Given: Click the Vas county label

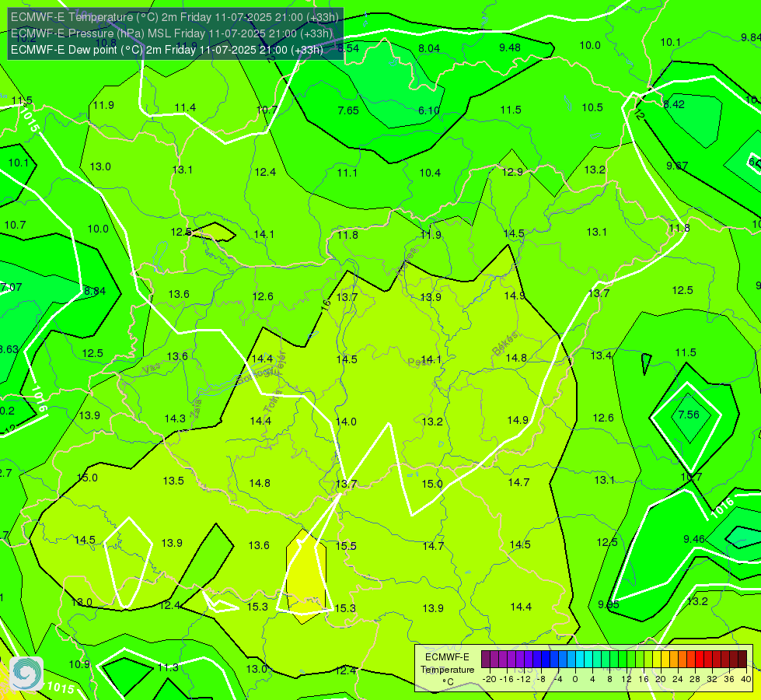Looking at the screenshot, I should (151, 369).
